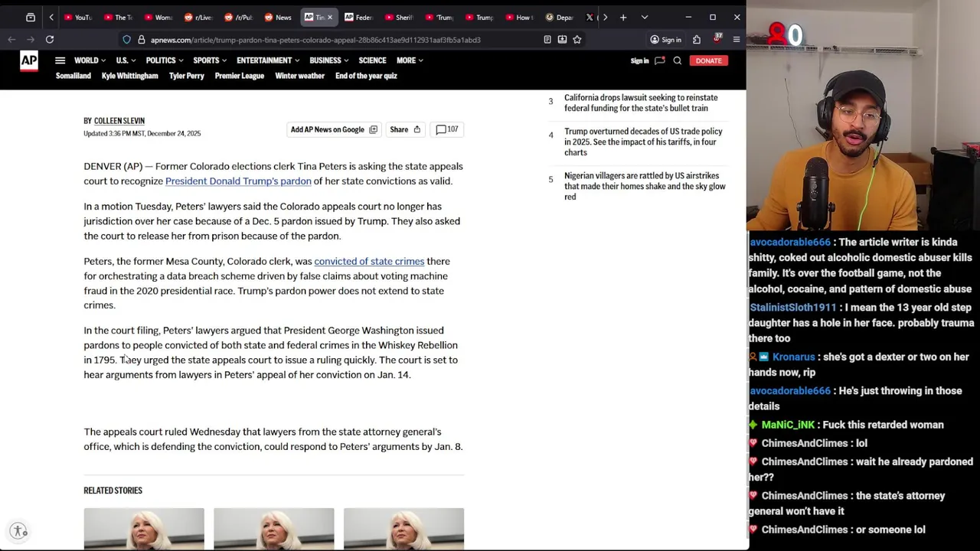Open California drops lawsuit story

pyautogui.click(x=641, y=103)
